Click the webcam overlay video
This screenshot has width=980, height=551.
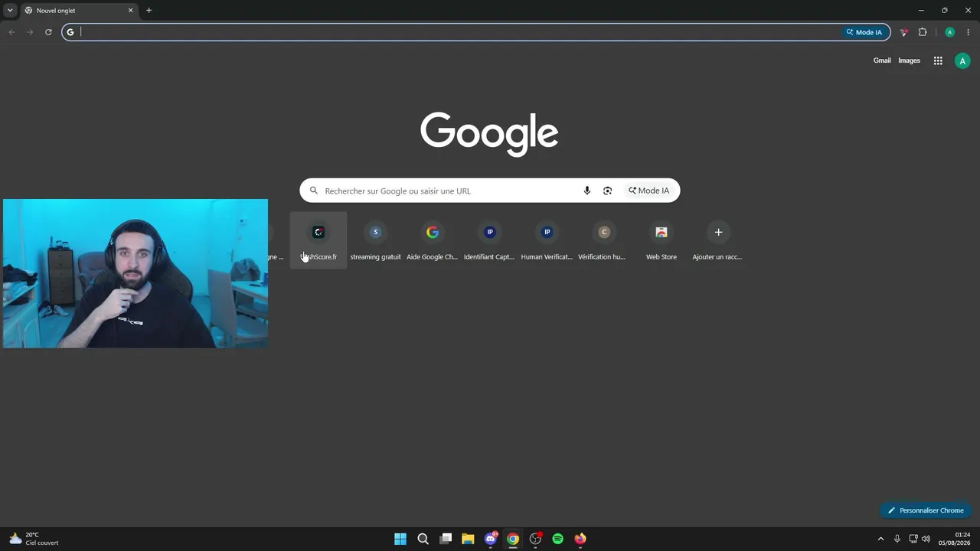tap(136, 273)
